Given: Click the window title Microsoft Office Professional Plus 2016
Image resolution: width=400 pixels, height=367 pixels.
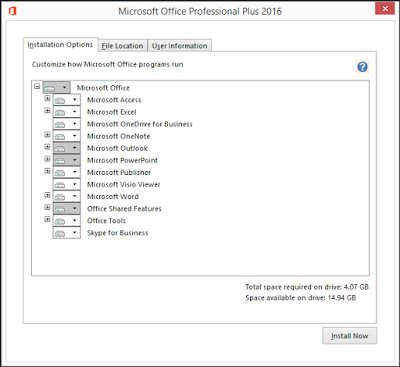Looking at the screenshot, I should click(200, 11).
